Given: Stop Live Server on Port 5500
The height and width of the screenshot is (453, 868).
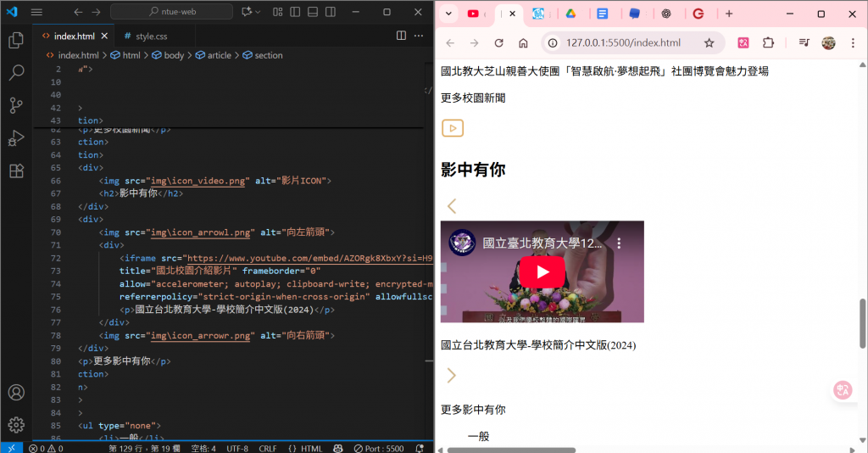Looking at the screenshot, I should click(x=379, y=448).
